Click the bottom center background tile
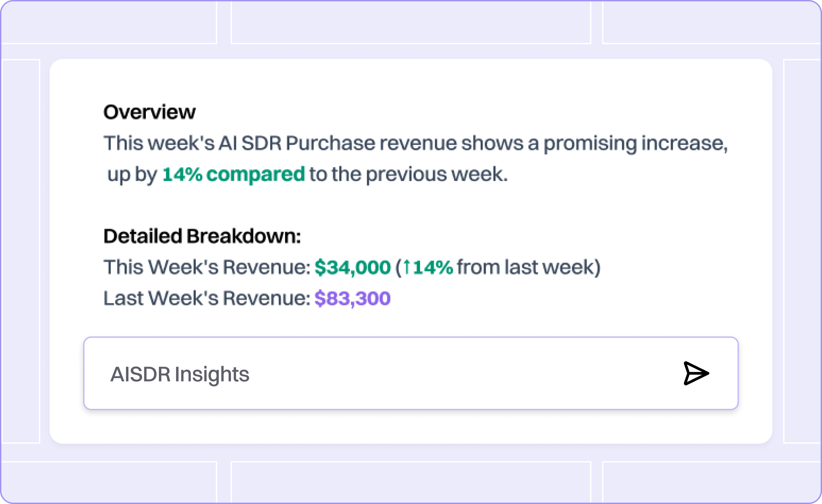The image size is (822, 504). [x=411, y=482]
